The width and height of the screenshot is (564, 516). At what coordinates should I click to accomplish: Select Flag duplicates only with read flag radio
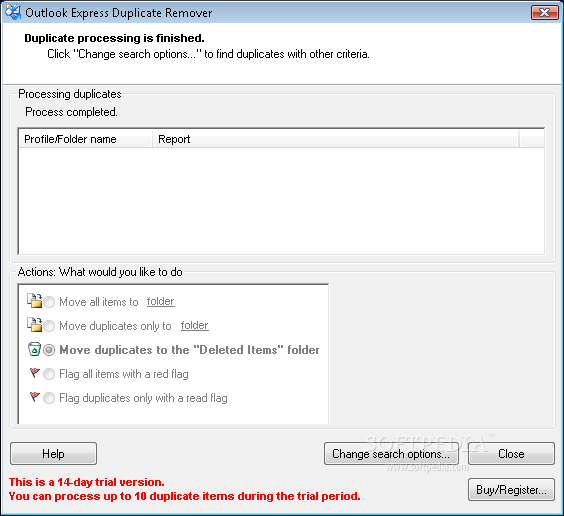click(x=49, y=398)
